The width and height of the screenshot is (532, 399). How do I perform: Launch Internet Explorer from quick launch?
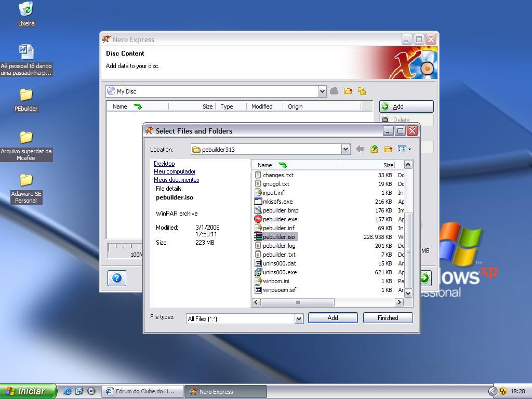[x=68, y=391]
